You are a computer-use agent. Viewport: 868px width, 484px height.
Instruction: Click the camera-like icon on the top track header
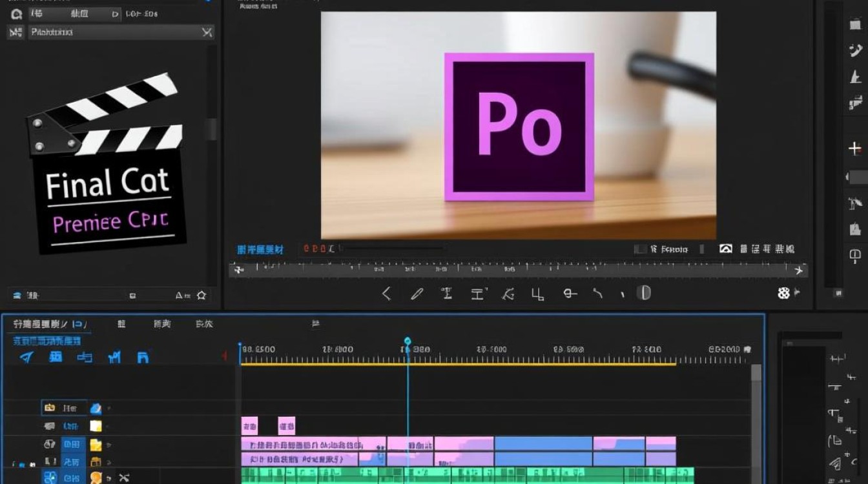coord(49,408)
